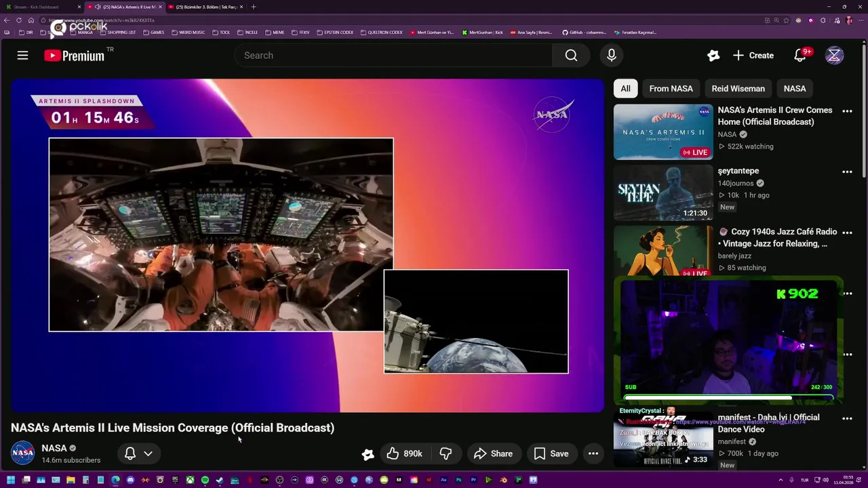
Task: Launch Spotify from the taskbar
Action: (205, 480)
